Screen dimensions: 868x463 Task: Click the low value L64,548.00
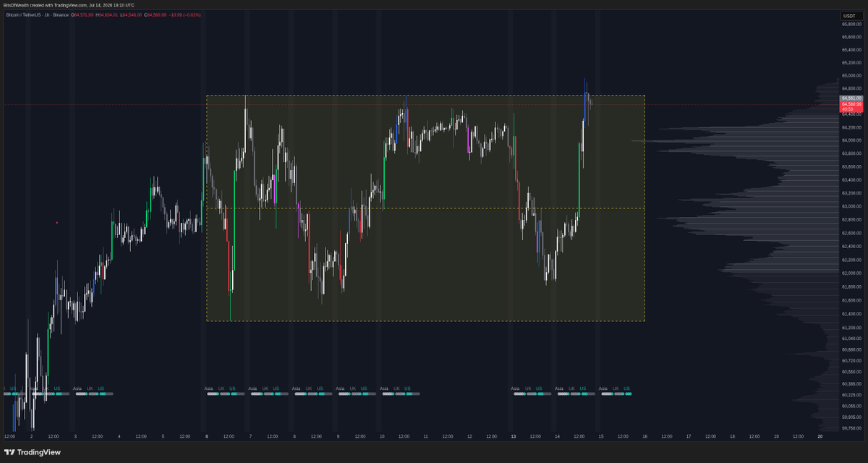click(x=131, y=14)
